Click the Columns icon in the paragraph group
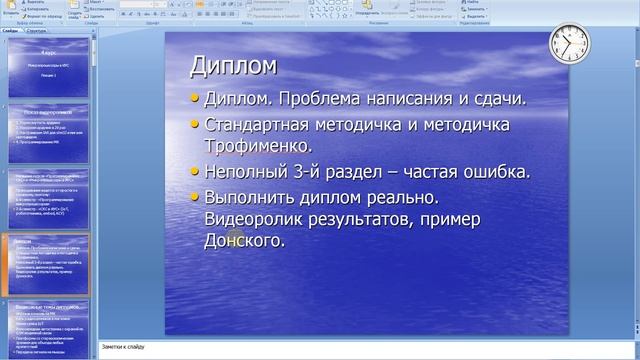The image size is (640, 360). [232, 14]
